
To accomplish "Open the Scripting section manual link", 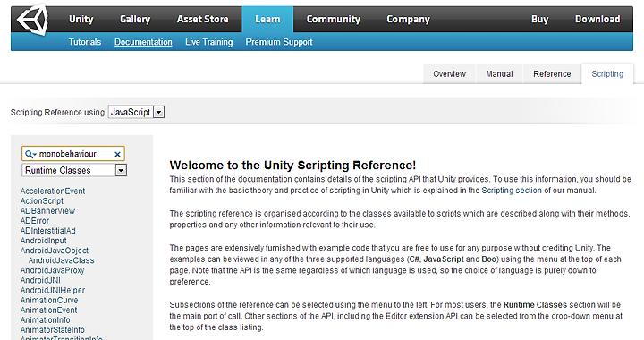I will pyautogui.click(x=512, y=191).
